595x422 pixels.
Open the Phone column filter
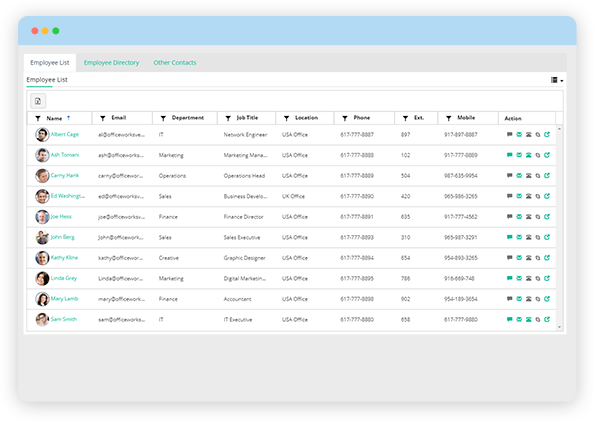click(x=345, y=118)
